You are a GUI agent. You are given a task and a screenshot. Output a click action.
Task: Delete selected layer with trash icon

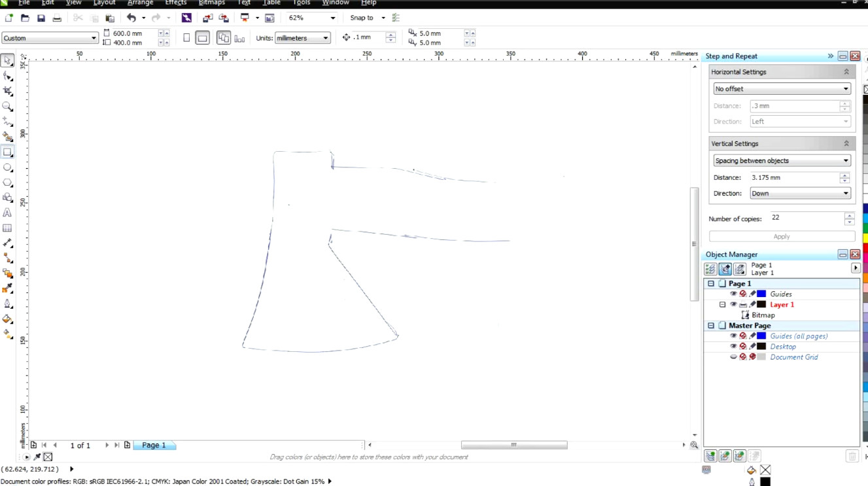coord(852,456)
